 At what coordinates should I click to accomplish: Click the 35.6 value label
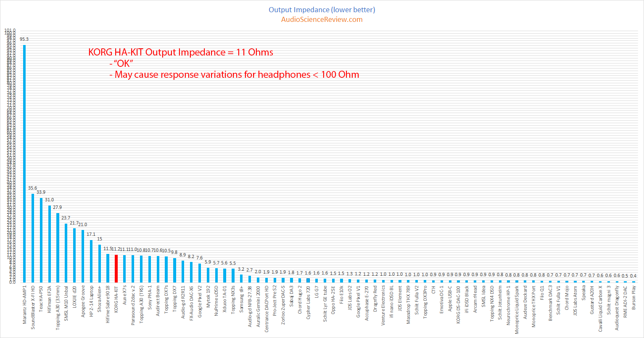32,188
